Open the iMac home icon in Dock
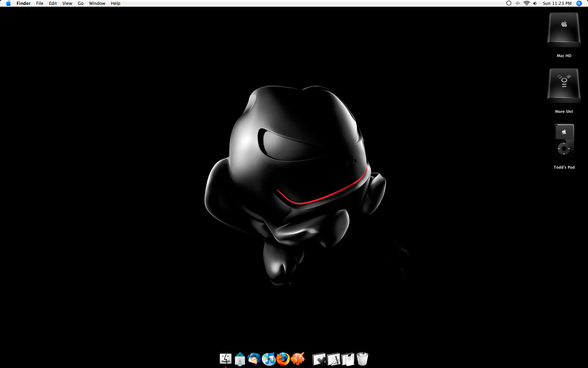The height and width of the screenshot is (368, 588). [x=240, y=359]
